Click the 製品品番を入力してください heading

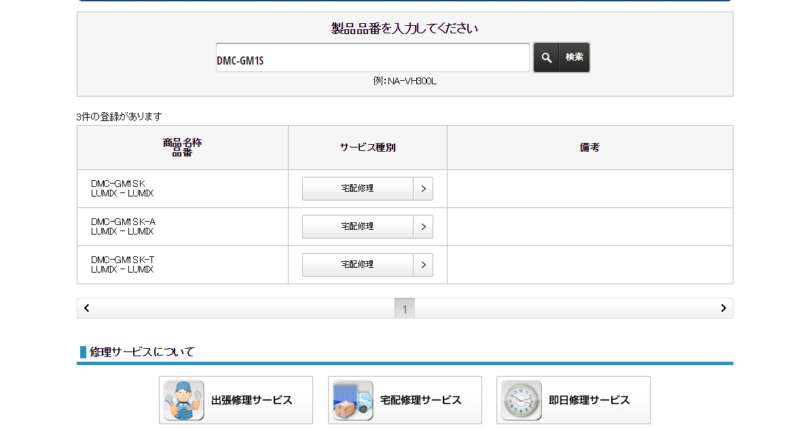tap(405, 29)
